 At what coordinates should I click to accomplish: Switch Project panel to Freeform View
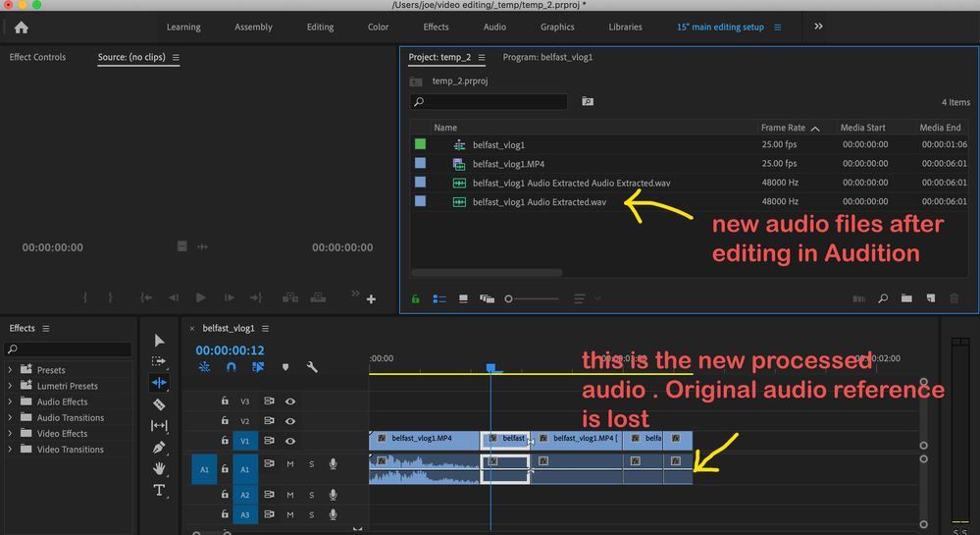point(487,299)
